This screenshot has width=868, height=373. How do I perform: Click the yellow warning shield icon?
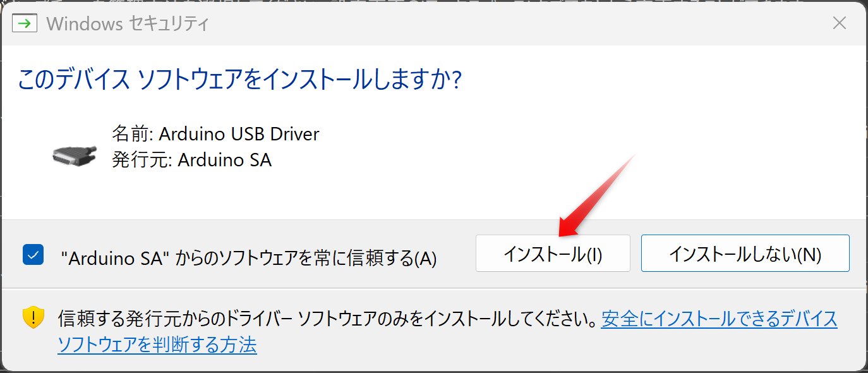(33, 318)
